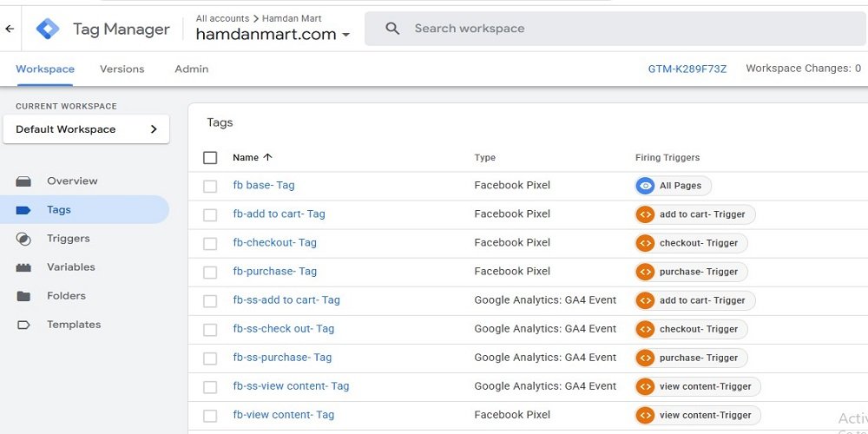Switch to the Versions tab
This screenshot has height=434, width=868.
122,69
